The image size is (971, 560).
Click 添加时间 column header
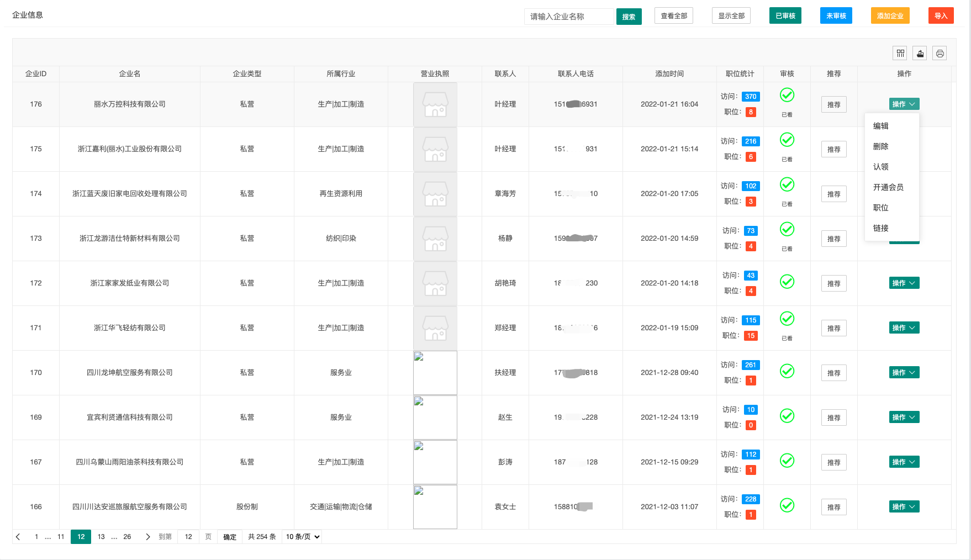669,73
